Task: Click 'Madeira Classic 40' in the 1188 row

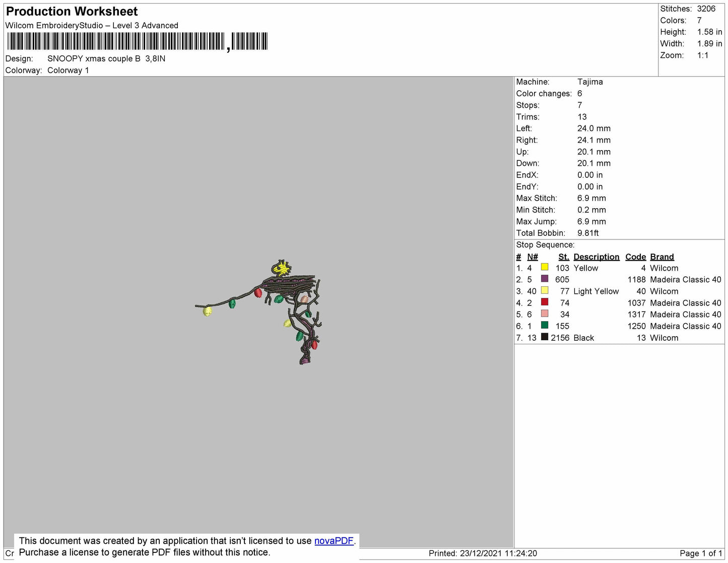Action: point(686,279)
